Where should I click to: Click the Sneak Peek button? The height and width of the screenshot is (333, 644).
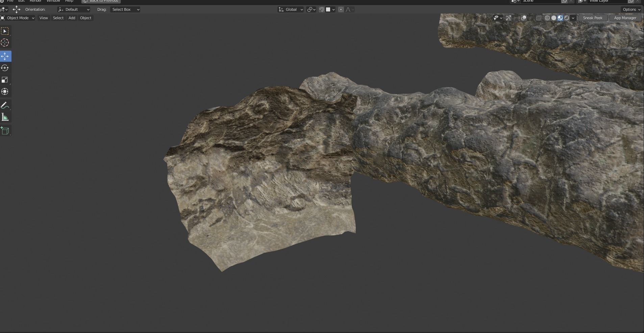click(x=593, y=18)
